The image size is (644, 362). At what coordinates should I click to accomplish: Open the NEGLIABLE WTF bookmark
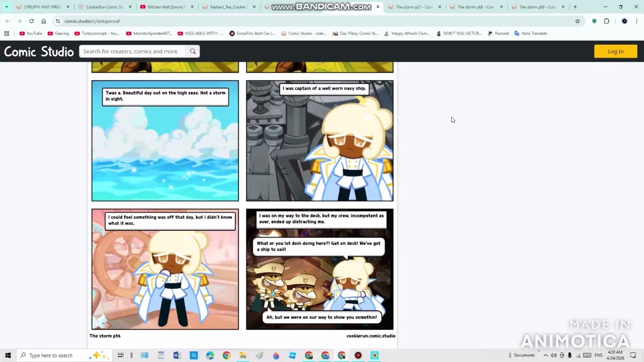[x=201, y=34]
